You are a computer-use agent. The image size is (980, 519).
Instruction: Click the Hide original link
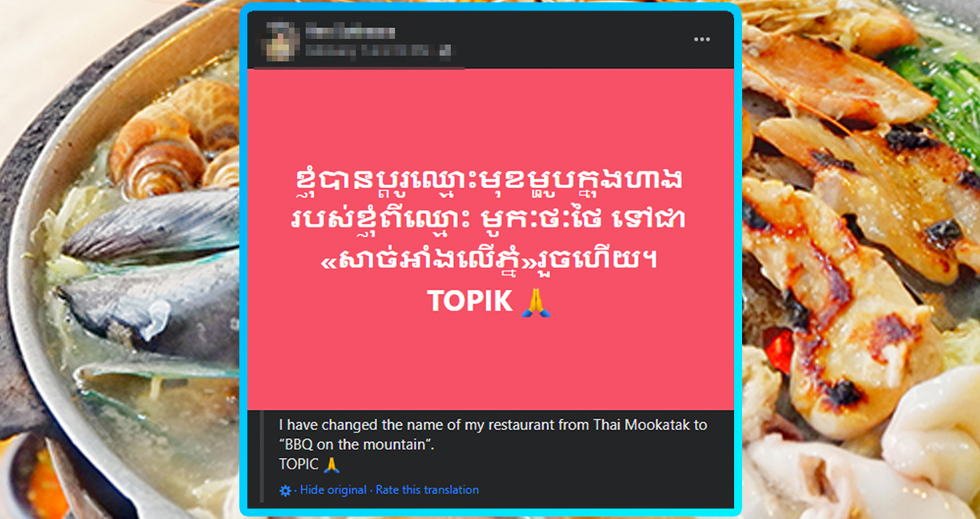tap(333, 489)
